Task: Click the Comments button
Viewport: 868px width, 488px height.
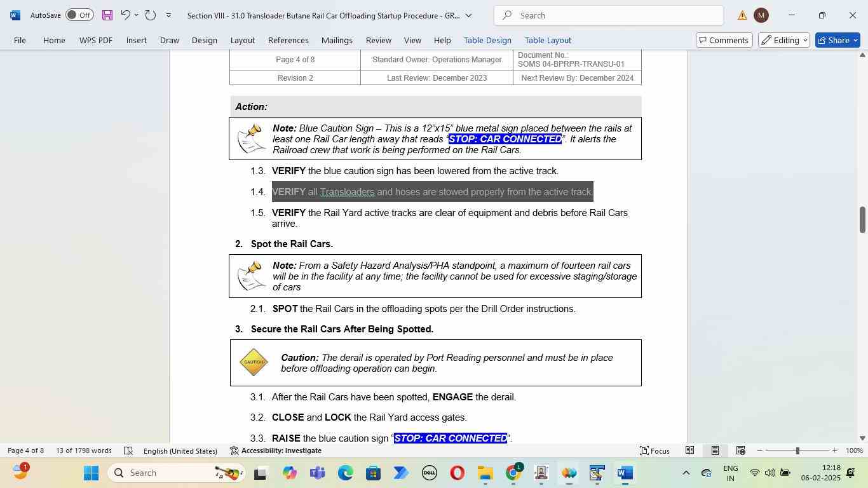Action: tap(724, 40)
